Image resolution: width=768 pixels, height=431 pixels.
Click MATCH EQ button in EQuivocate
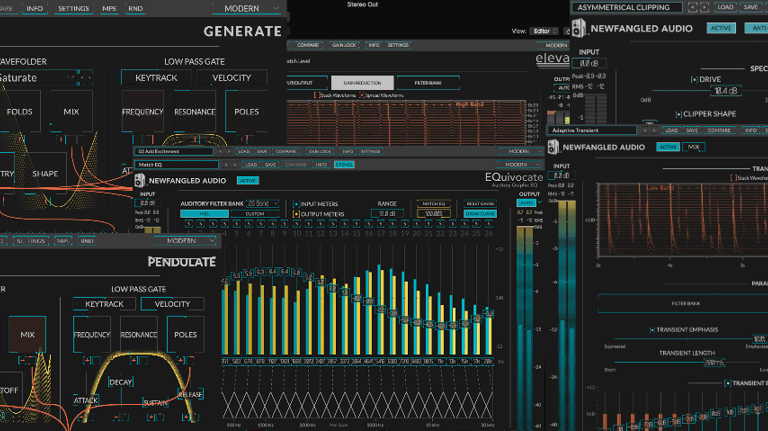(x=433, y=204)
